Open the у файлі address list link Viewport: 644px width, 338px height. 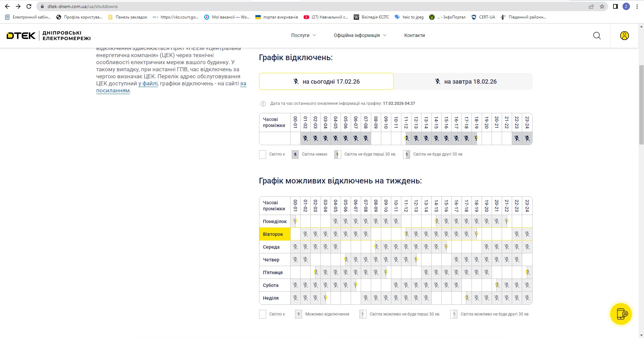coord(148,84)
